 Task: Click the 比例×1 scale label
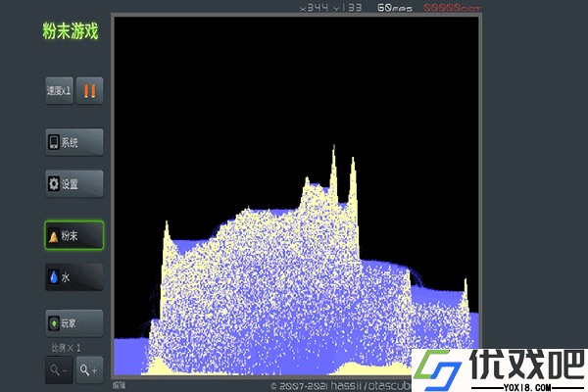[x=66, y=348]
